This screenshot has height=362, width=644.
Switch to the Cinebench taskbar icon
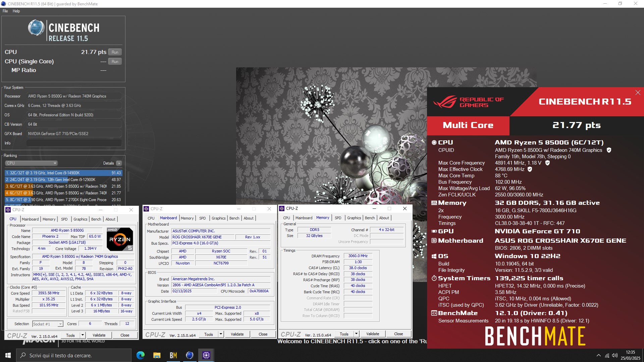point(190,355)
